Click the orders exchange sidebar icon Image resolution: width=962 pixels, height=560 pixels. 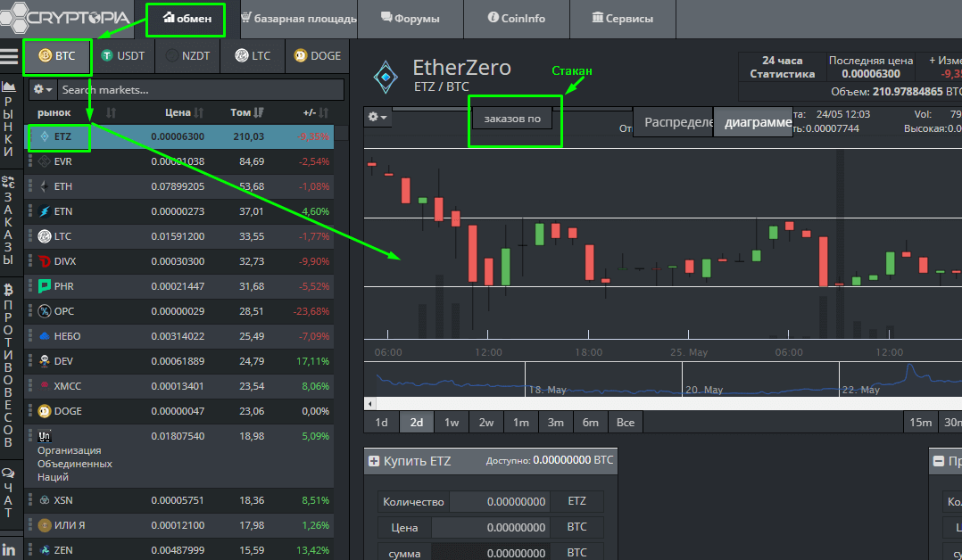pos(9,181)
